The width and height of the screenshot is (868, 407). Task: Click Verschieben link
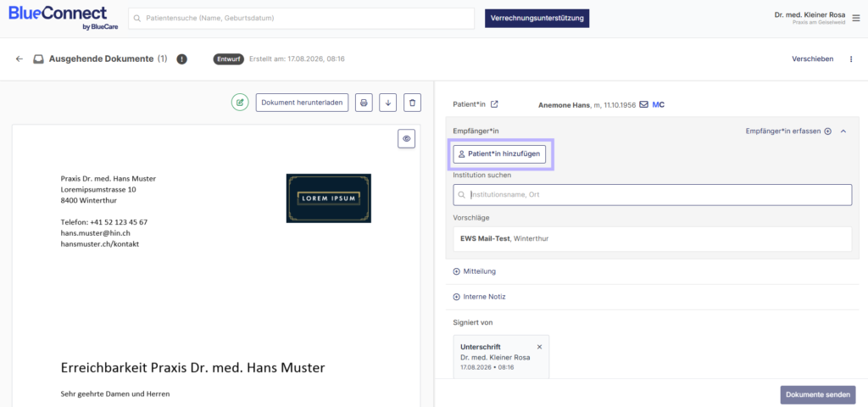click(x=813, y=59)
